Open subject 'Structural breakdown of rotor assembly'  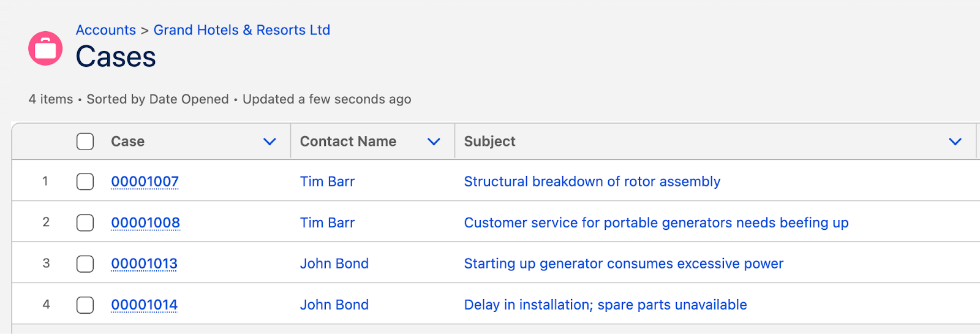tap(592, 181)
